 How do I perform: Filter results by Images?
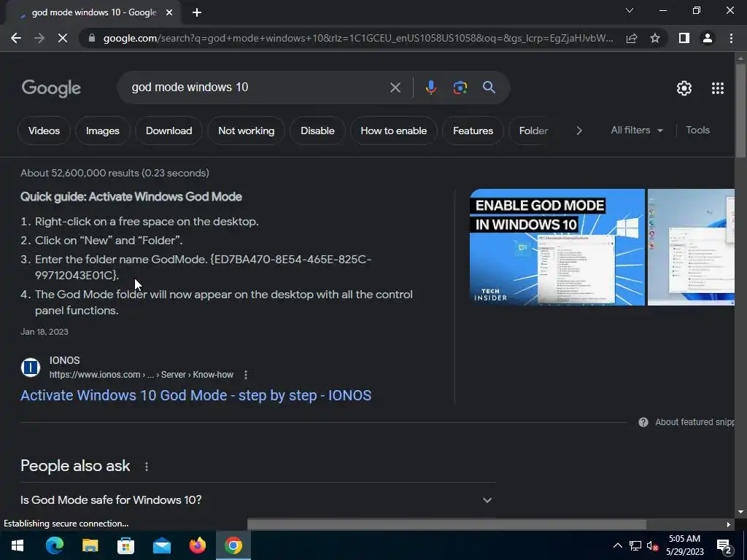pyautogui.click(x=102, y=131)
